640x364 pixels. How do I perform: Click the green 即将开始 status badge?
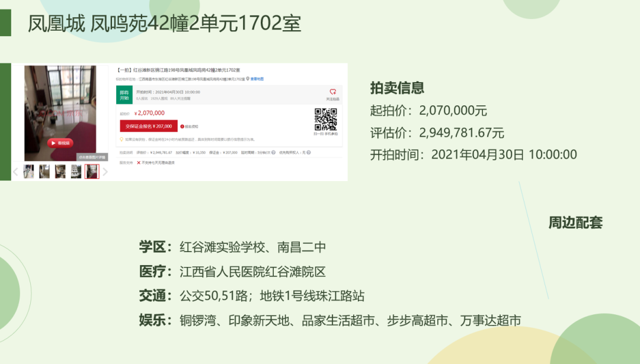pyautogui.click(x=124, y=95)
